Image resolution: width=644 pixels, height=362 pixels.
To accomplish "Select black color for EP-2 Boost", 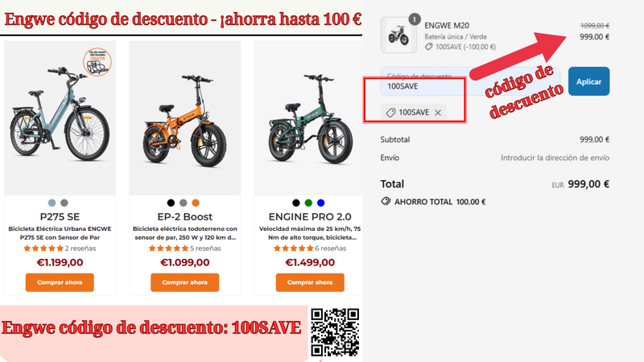I will tap(171, 203).
